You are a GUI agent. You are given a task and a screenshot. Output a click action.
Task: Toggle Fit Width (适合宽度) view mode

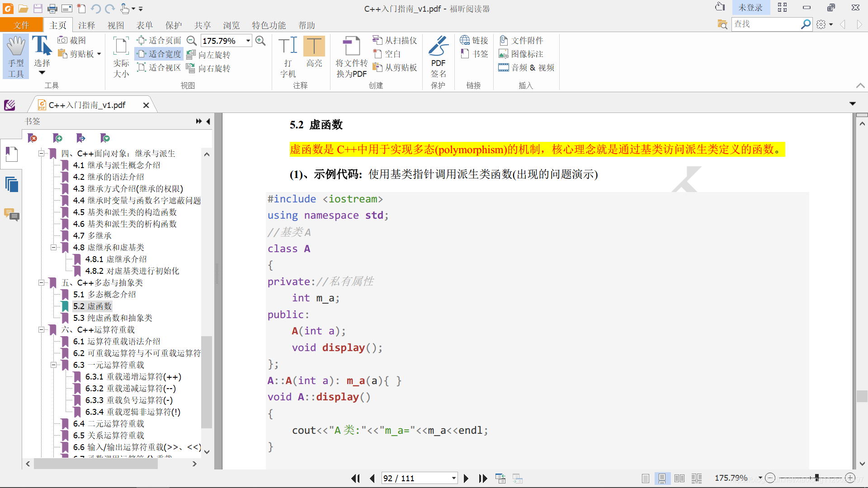click(x=159, y=54)
